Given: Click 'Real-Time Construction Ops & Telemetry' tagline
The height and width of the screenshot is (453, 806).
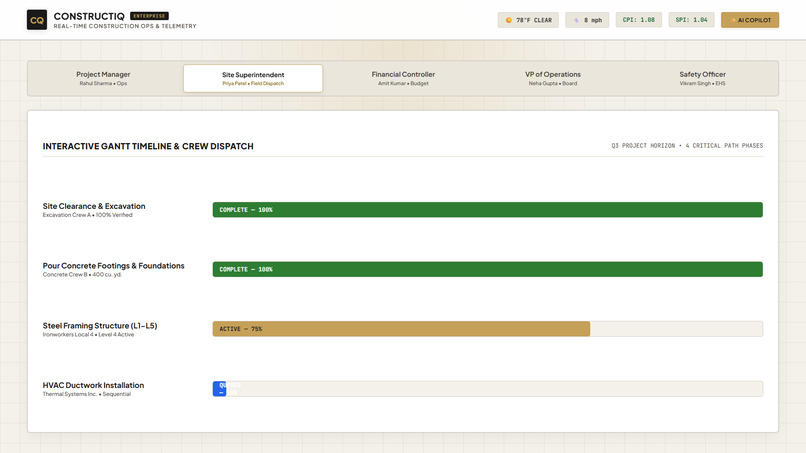Looking at the screenshot, I should (x=125, y=26).
